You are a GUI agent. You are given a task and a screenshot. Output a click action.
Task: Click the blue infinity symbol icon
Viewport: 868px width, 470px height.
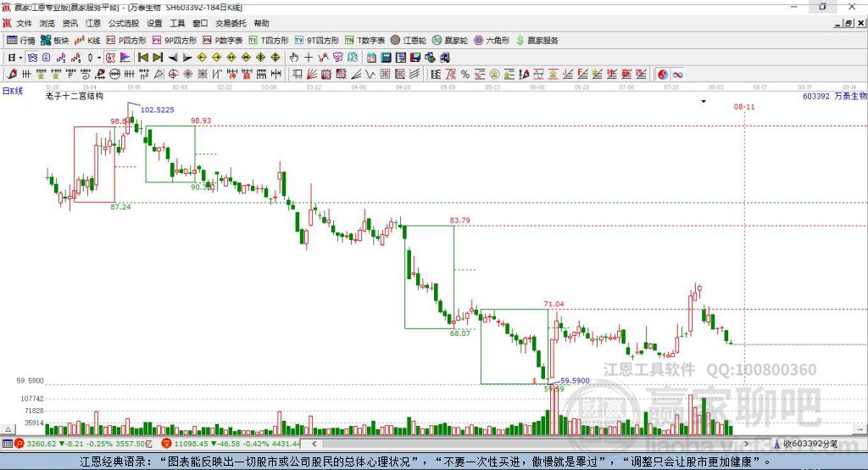[677, 75]
